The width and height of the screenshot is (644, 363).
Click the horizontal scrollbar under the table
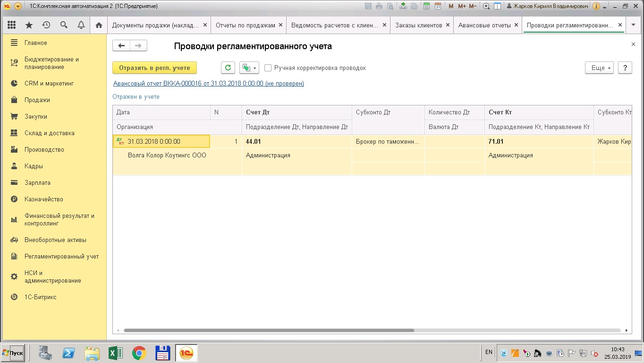(x=269, y=330)
